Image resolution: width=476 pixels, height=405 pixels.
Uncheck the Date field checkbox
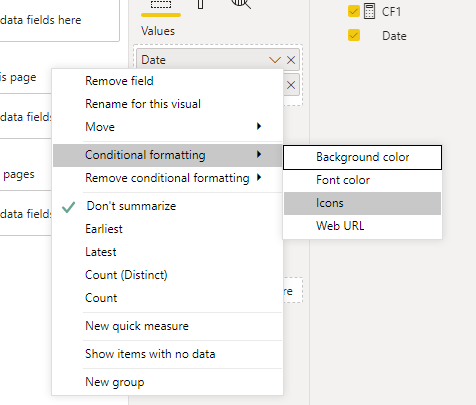[354, 35]
